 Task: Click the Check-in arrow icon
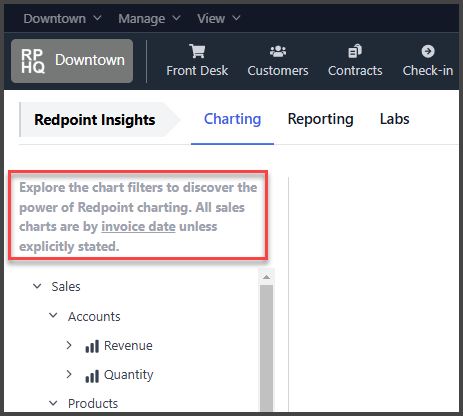[x=428, y=51]
